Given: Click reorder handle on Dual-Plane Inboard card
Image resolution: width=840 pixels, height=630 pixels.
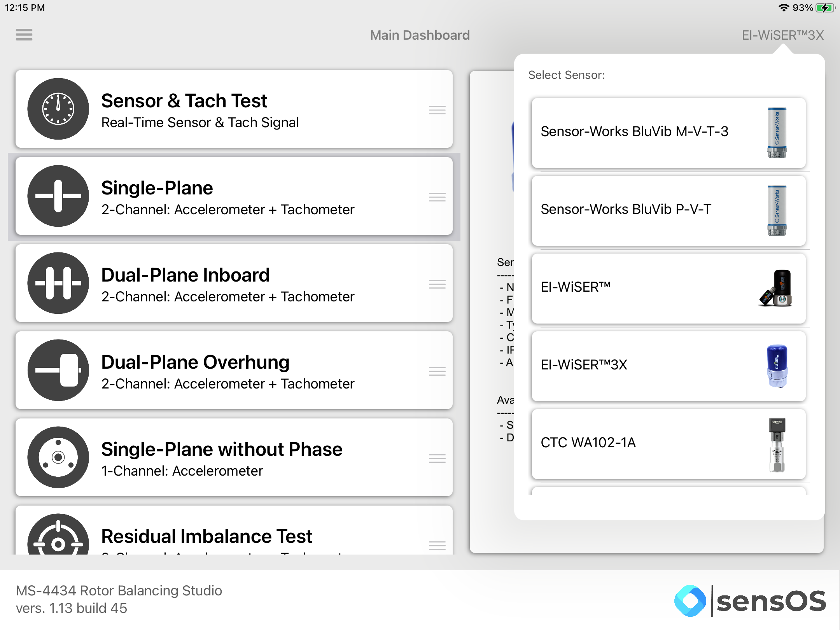Looking at the screenshot, I should (437, 284).
